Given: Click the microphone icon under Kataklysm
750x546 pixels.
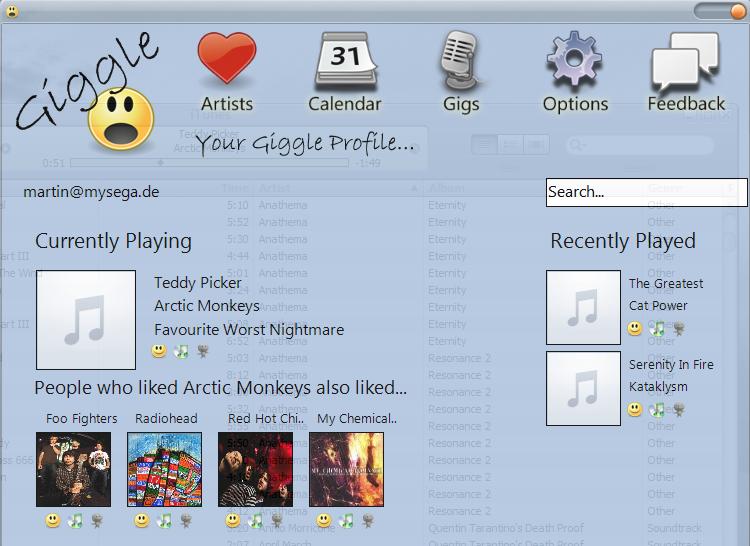Looking at the screenshot, I should (x=678, y=410).
